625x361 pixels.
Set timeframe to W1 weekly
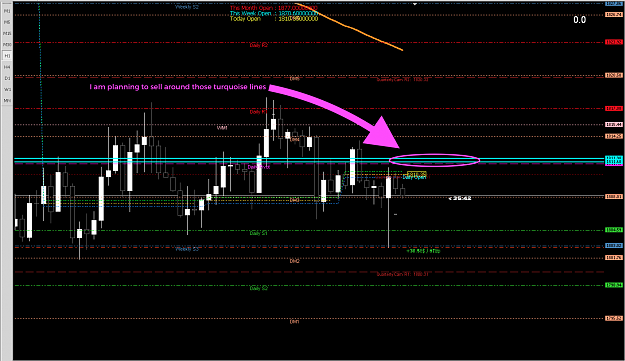tap(7, 89)
